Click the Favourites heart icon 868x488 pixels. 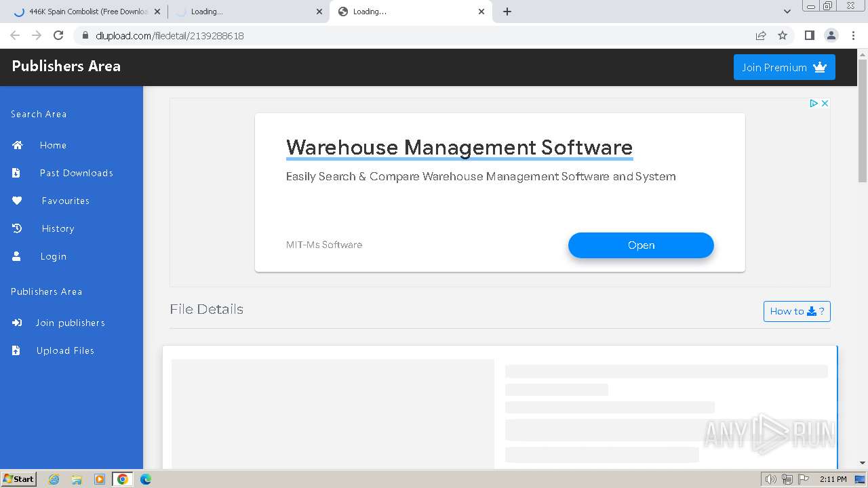coord(17,201)
